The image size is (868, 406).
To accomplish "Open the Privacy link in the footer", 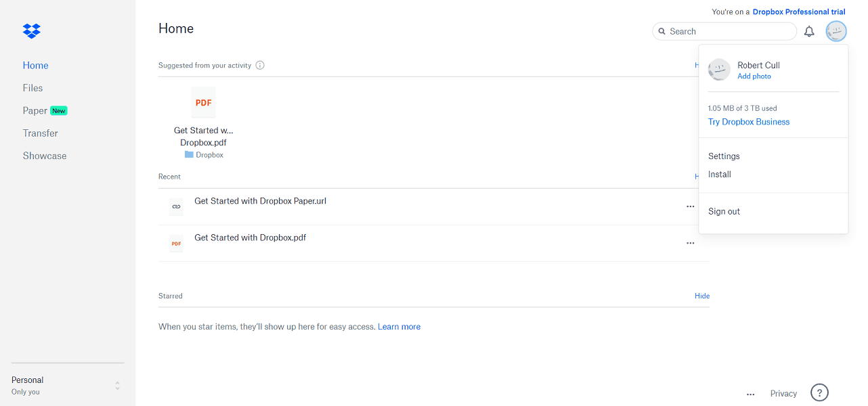I will 783,394.
